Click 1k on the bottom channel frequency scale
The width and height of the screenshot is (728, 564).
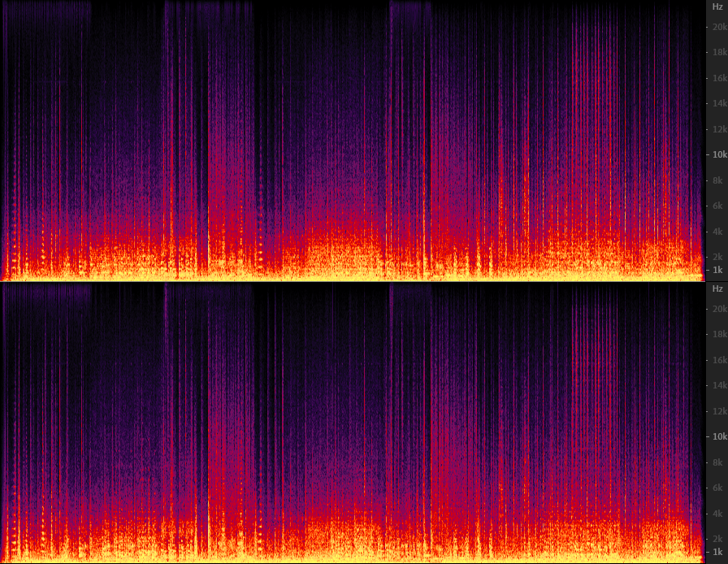click(719, 552)
